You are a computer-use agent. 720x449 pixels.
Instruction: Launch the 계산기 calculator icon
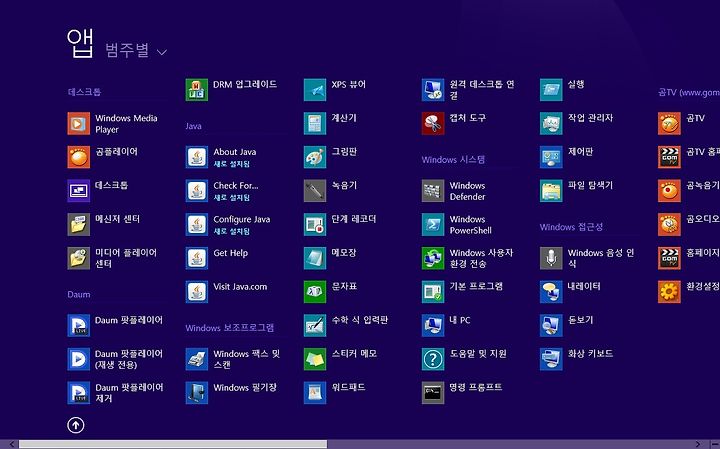pos(315,123)
